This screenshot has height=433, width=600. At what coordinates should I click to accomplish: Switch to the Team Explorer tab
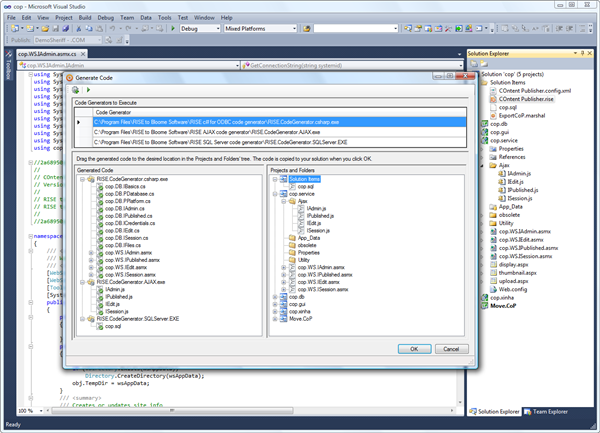pos(546,412)
